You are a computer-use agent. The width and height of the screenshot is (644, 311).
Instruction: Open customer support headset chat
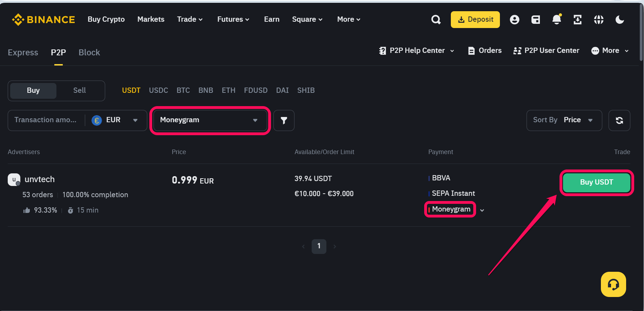(614, 284)
